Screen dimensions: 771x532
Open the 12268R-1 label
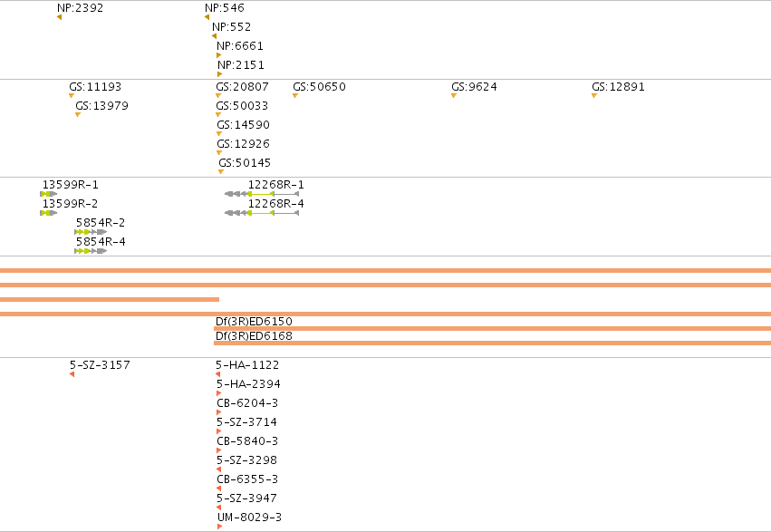276,185
